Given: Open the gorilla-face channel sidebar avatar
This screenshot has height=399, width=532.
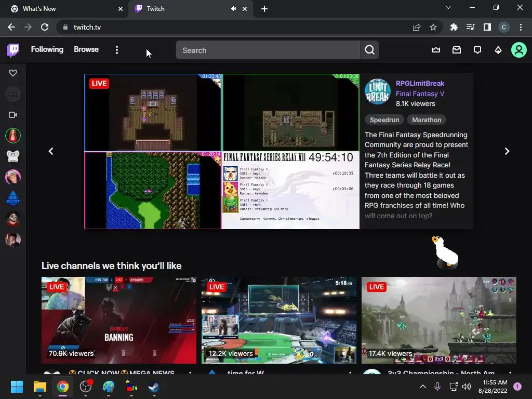Looking at the screenshot, I should tap(13, 156).
